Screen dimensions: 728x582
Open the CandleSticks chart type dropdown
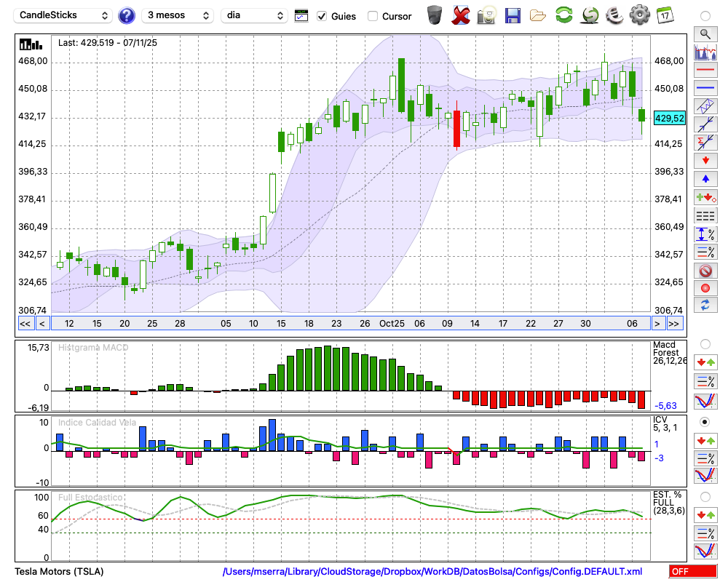point(63,15)
